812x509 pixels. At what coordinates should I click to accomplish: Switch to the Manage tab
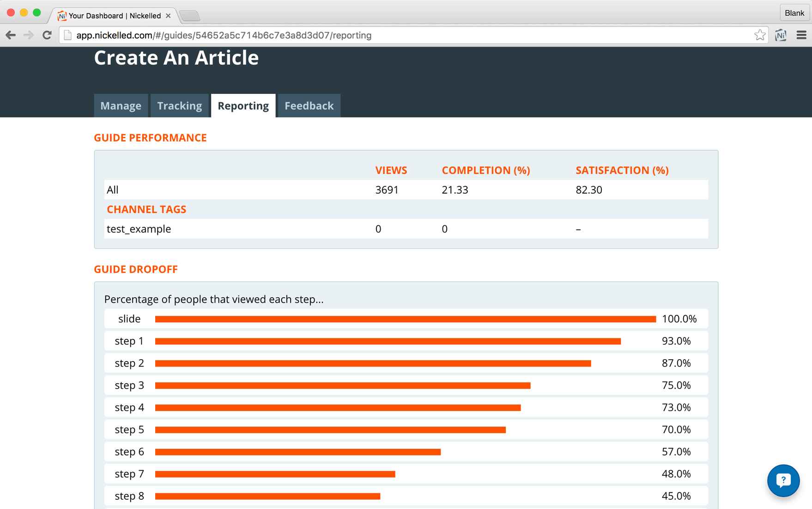[121, 106]
